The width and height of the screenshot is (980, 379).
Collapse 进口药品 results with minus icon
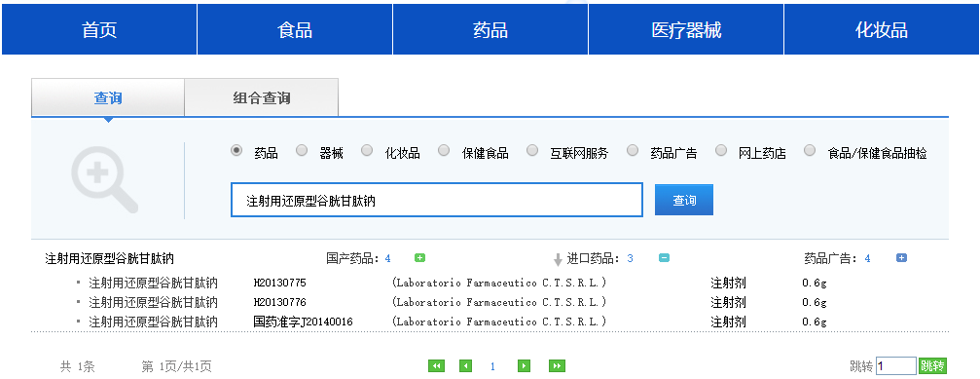[665, 257]
